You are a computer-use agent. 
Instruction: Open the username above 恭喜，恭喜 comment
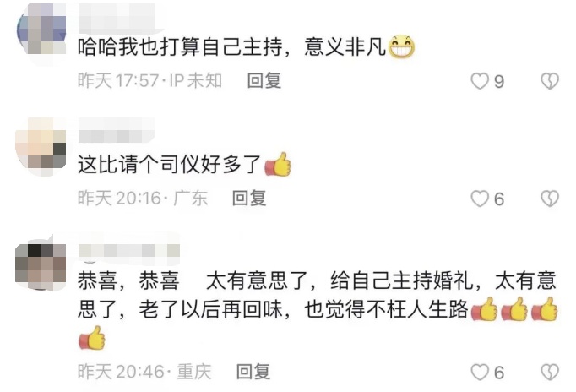pos(129,251)
